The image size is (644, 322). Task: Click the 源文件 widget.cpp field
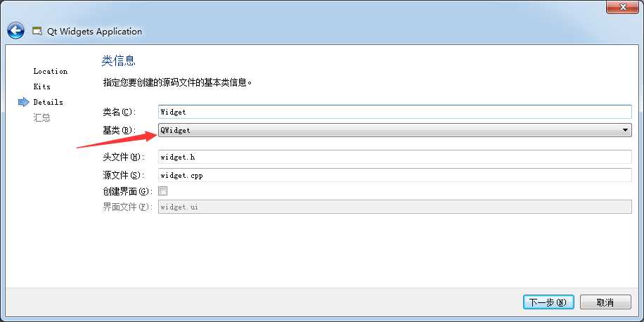394,175
